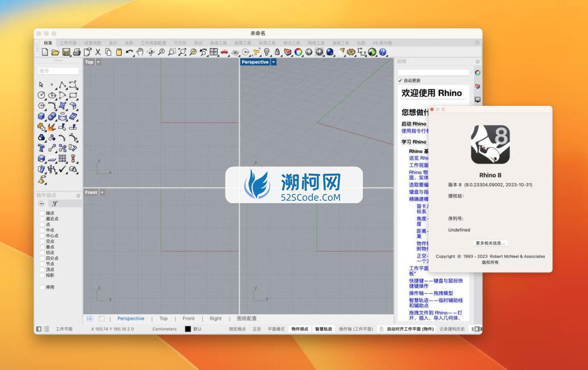Select the Box solid tool in the sidebar
This screenshot has width=588, height=370.
tap(41, 116)
